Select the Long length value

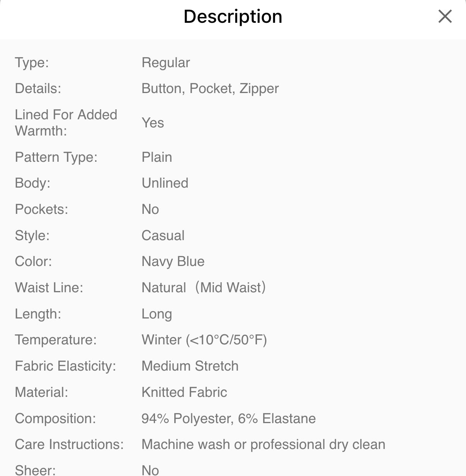(x=156, y=314)
